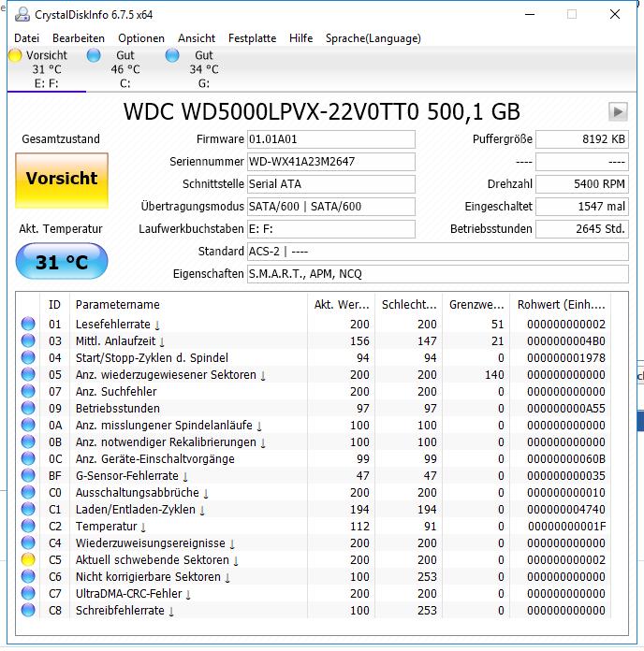The image size is (644, 651).
Task: Click status icon for misslungener Spindelanläufe
Action: point(28,425)
